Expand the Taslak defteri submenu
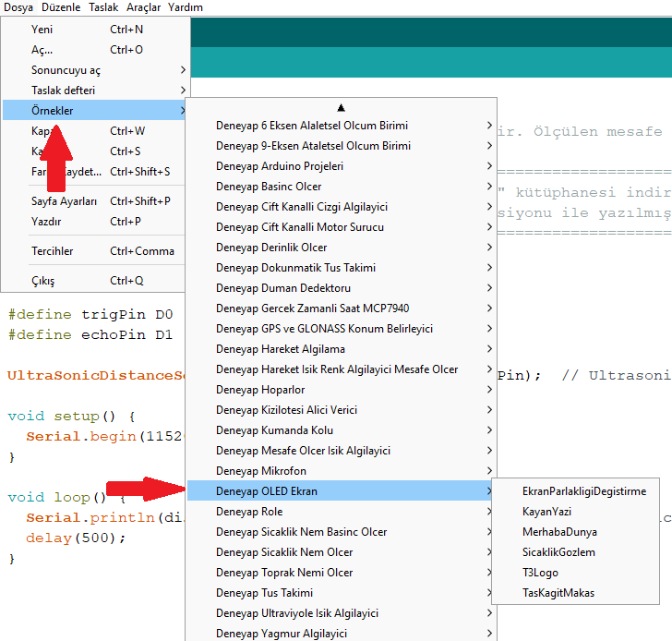Viewport: 672px width, 641px height. point(63,91)
